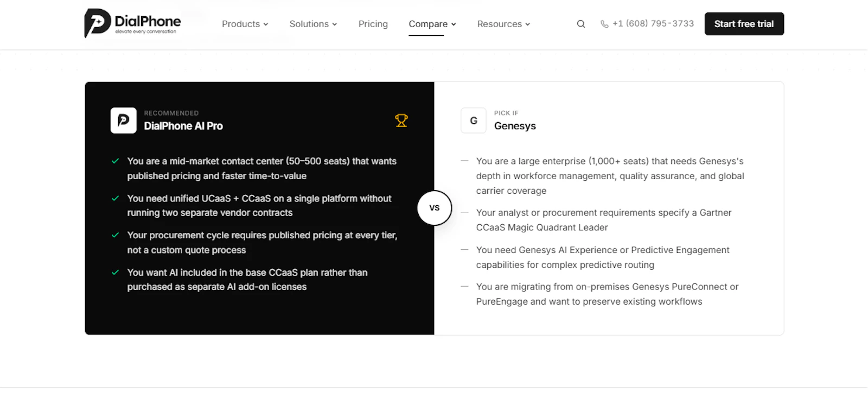Click the Genesys heading
The height and width of the screenshot is (398, 868).
[515, 126]
